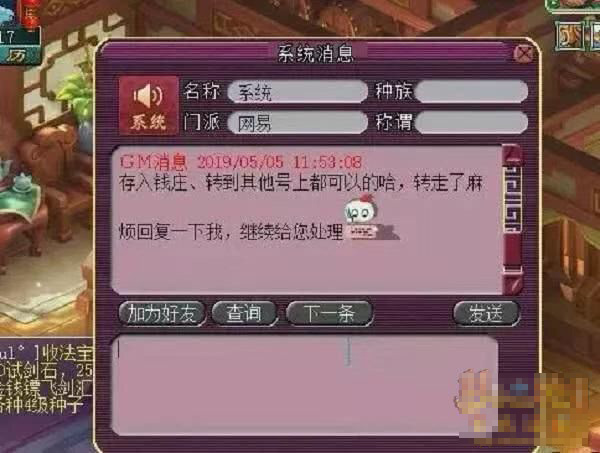Click the system speaker icon
Viewport: 600px width, 453px height.
point(148,105)
